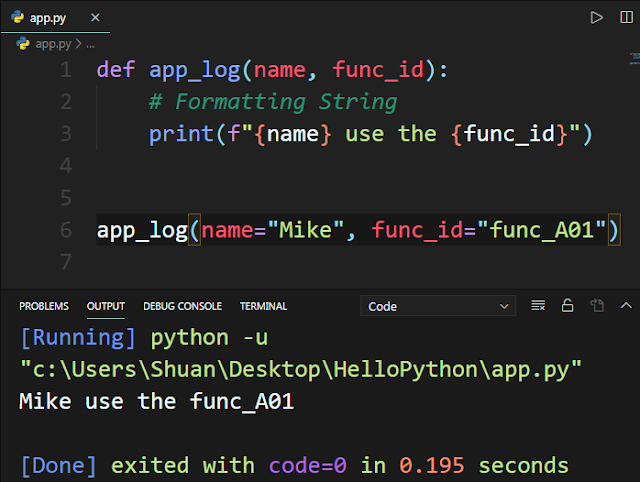Open the DEBUG CONSOLE tab
This screenshot has width=640, height=482.
182,306
